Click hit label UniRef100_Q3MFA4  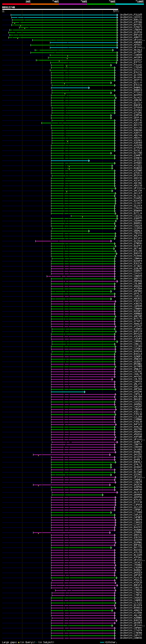click(131, 116)
